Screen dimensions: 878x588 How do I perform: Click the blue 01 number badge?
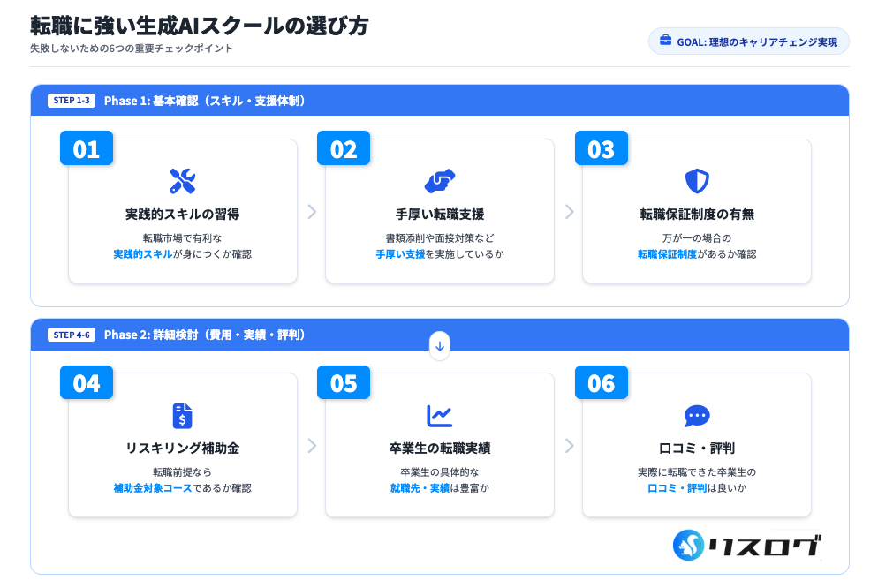tap(87, 148)
